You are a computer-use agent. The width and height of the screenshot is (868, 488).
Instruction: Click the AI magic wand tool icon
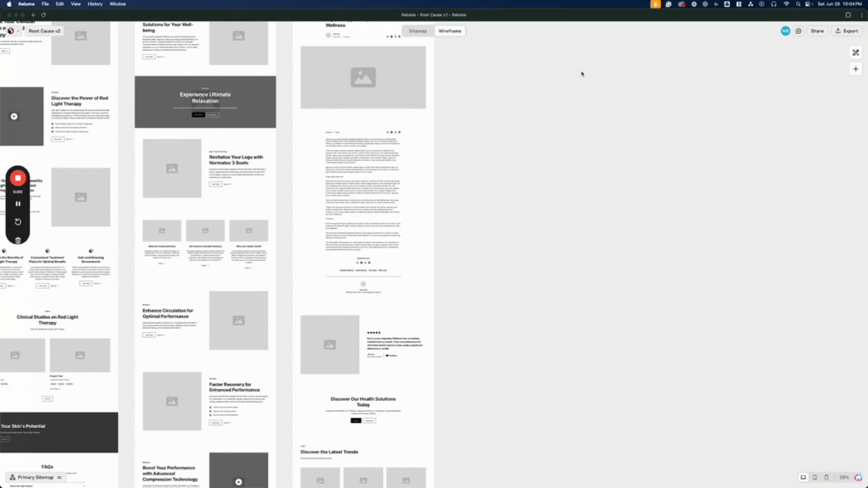tap(855, 53)
